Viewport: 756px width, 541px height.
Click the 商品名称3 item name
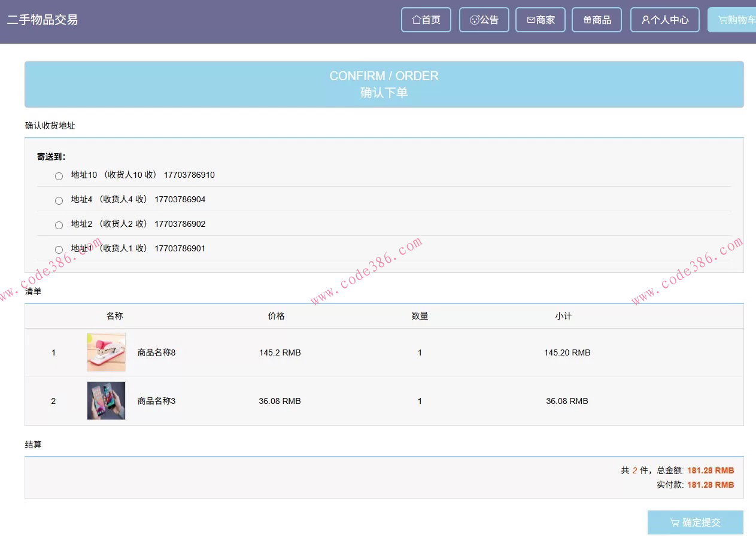[x=156, y=401]
